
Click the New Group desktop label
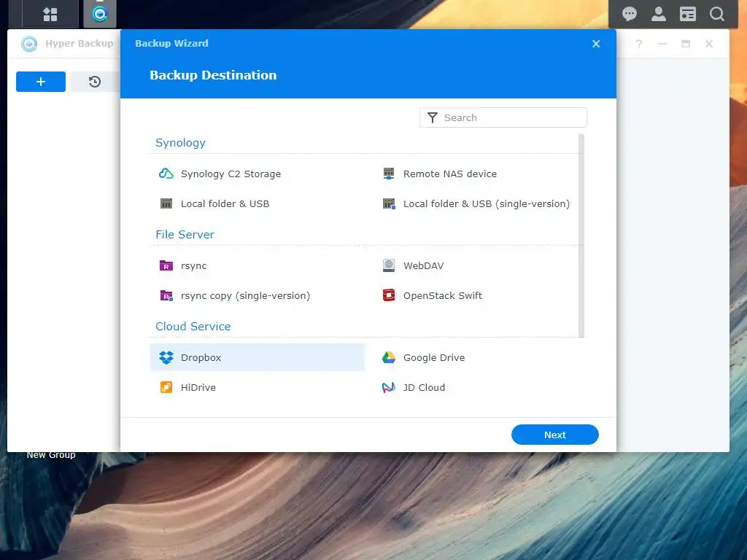pyautogui.click(x=51, y=455)
